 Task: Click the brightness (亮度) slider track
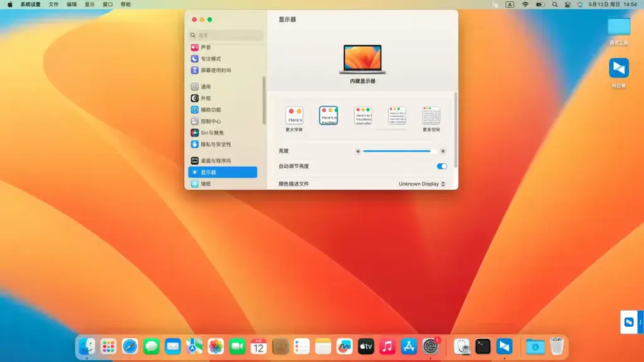[x=399, y=151]
